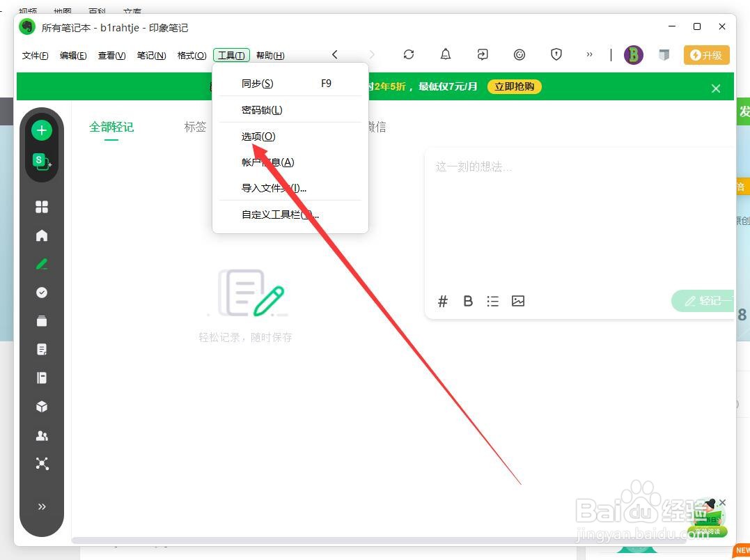Close the floating reading mascot widget
This screenshot has height=560, width=750.
[722, 503]
